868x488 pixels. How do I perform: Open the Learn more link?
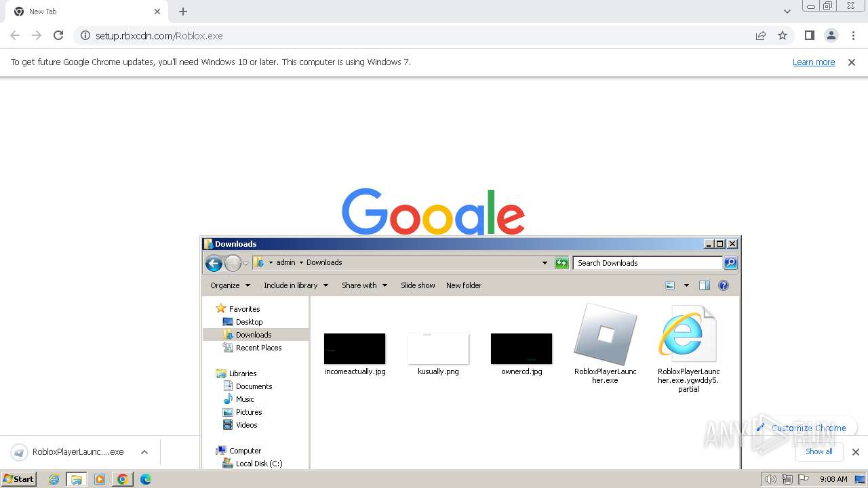[814, 62]
